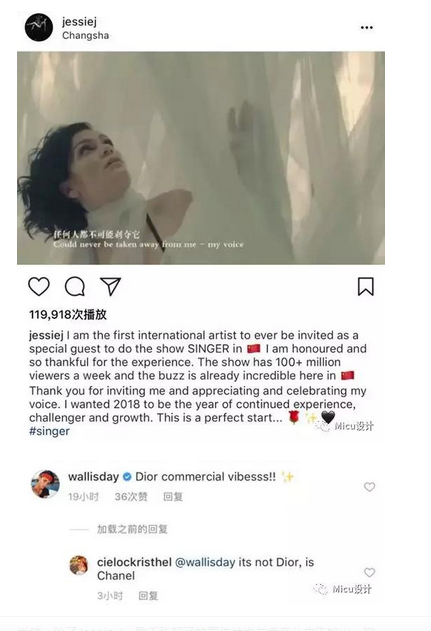Viewport: 431px width, 631px height.
Task: Share post with paper plane icon
Action: pyautogui.click(x=111, y=286)
